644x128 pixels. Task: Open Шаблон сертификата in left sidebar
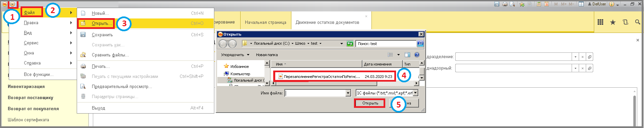(28, 120)
